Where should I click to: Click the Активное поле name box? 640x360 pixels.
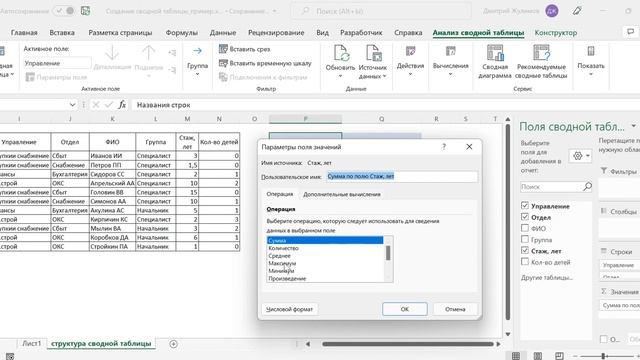pos(57,63)
